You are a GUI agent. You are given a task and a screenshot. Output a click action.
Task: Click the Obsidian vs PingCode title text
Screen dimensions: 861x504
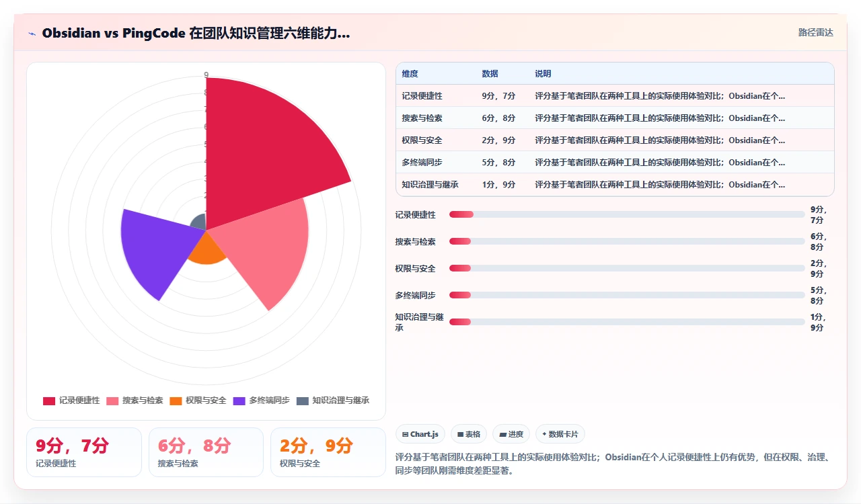click(x=196, y=33)
